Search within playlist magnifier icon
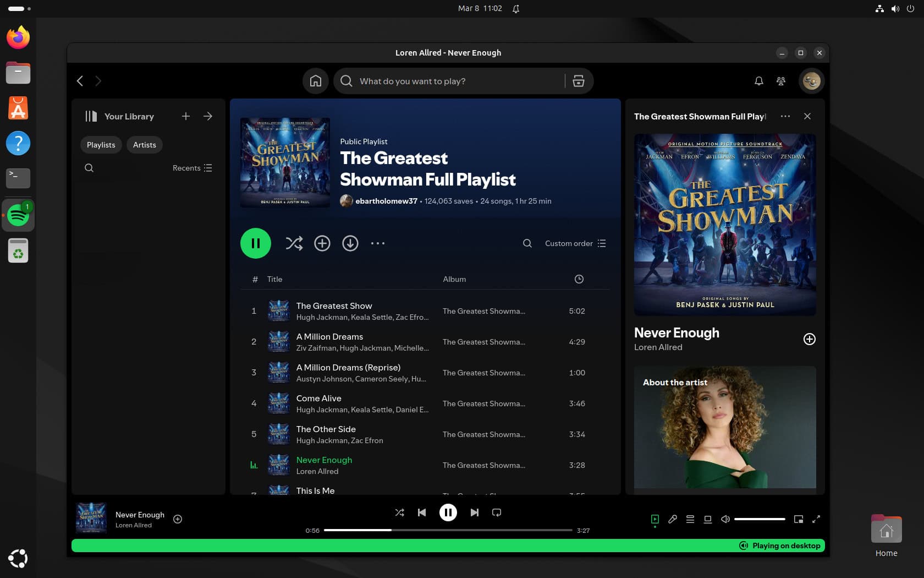Image resolution: width=924 pixels, height=578 pixels. 527,243
